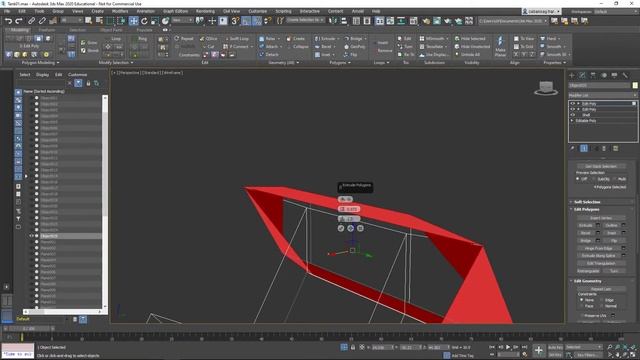Click the object name field in Modify panel

(x=600, y=86)
